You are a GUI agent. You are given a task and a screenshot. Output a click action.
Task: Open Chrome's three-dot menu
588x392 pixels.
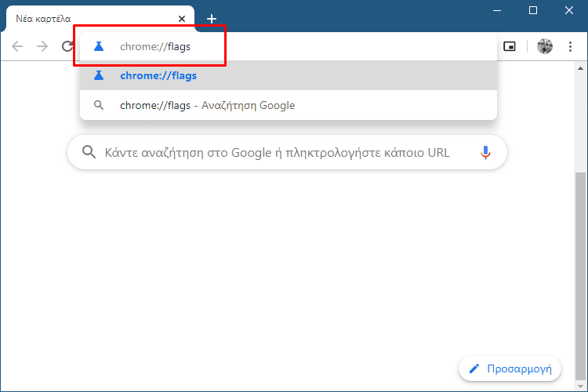coord(570,46)
